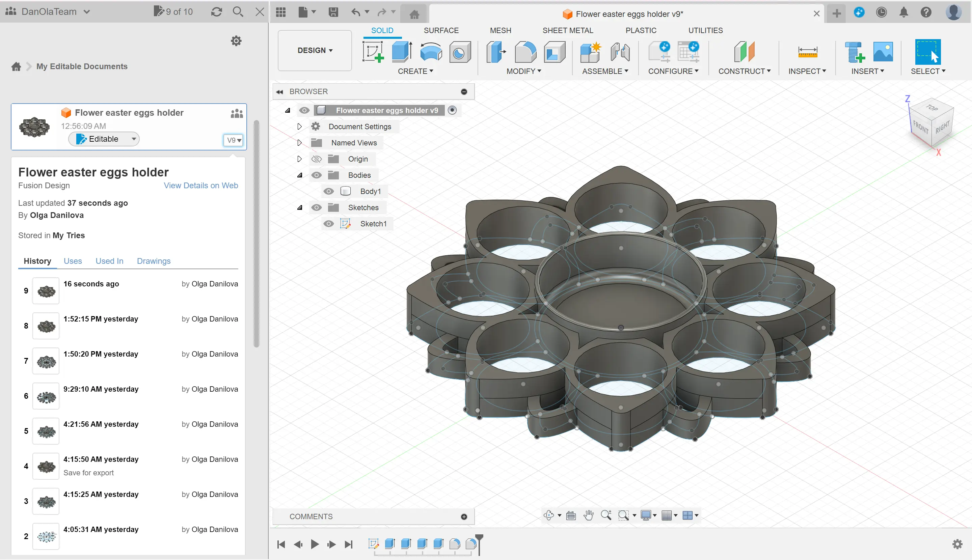Click View Details on Web link
Image resolution: width=972 pixels, height=560 pixels.
(201, 186)
